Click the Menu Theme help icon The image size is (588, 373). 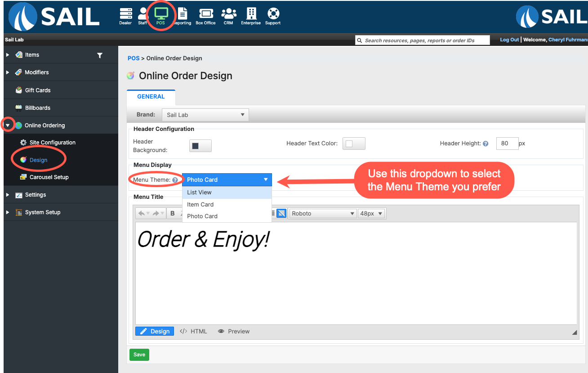click(175, 180)
